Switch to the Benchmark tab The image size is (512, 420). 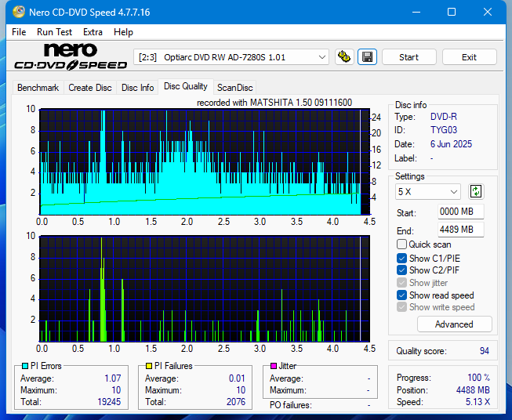(x=38, y=88)
